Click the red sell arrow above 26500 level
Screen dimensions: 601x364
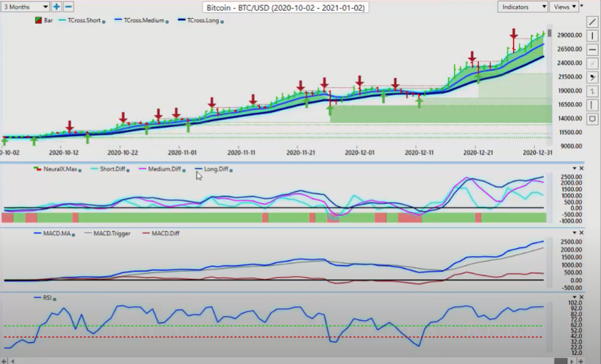[514, 34]
